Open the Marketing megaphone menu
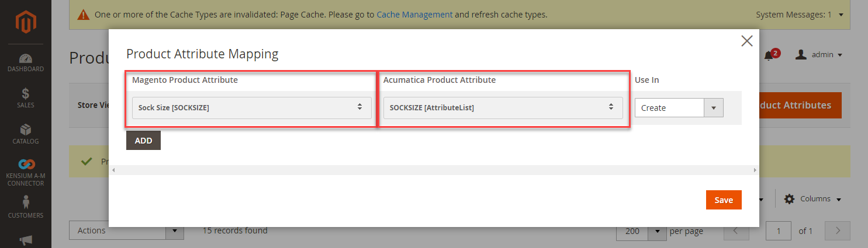 [x=25, y=239]
